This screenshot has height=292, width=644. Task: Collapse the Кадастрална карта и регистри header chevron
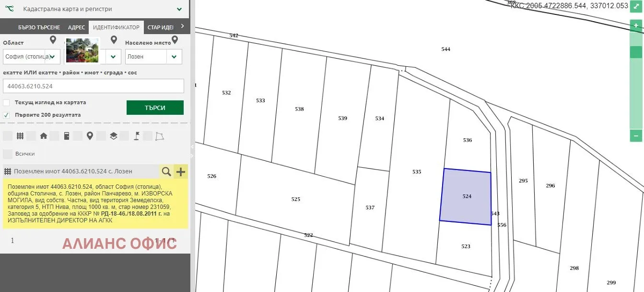[x=179, y=9]
